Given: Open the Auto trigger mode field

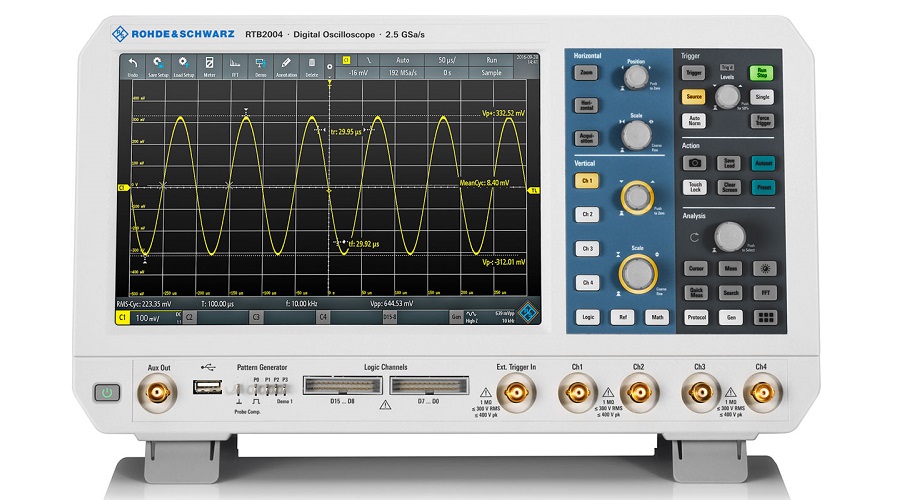Looking at the screenshot, I should pos(403,61).
